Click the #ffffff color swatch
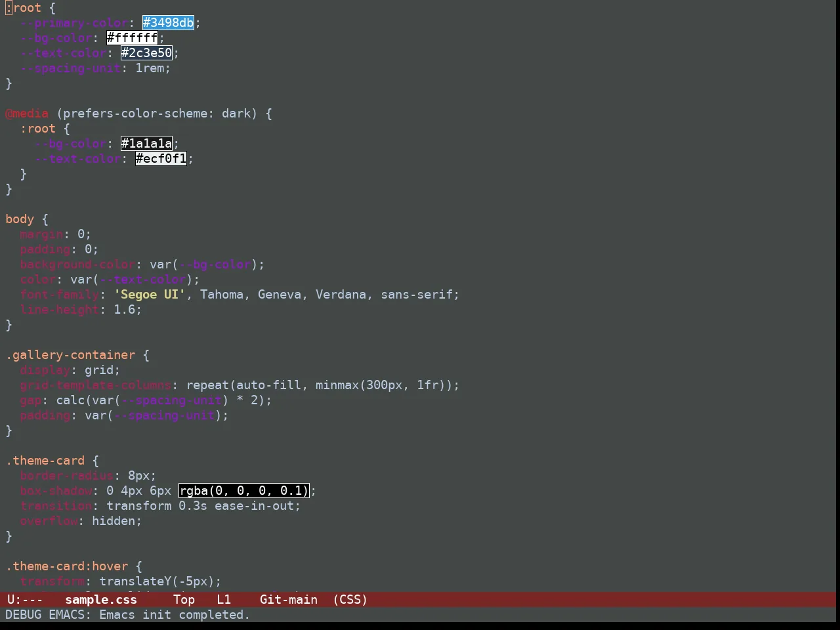The height and width of the screenshot is (630, 840). 132,38
